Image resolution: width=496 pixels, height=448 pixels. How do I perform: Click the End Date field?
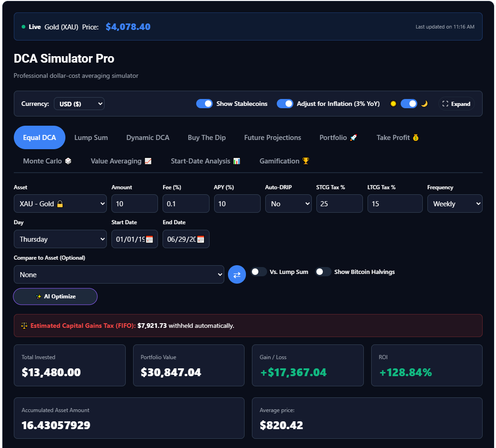[186, 239]
